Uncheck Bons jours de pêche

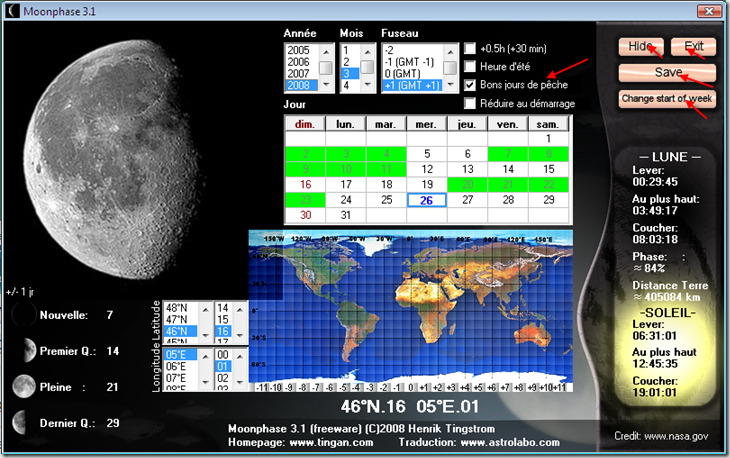472,85
